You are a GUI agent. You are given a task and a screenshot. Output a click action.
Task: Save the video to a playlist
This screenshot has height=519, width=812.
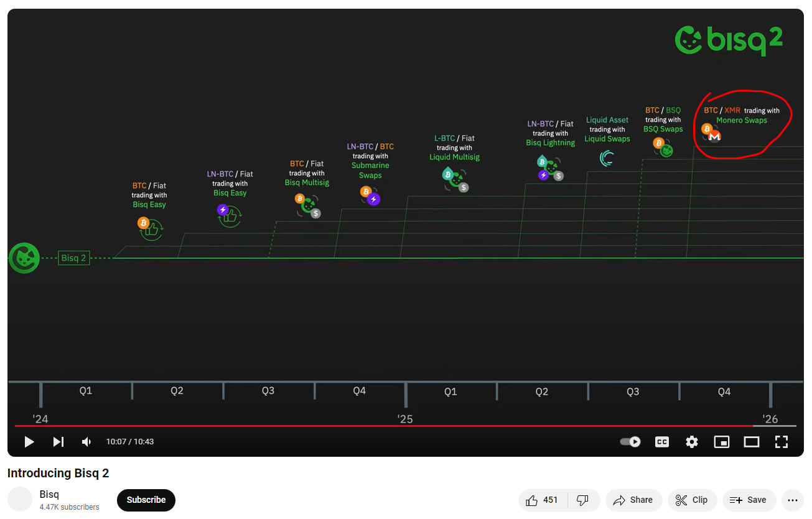click(x=749, y=500)
